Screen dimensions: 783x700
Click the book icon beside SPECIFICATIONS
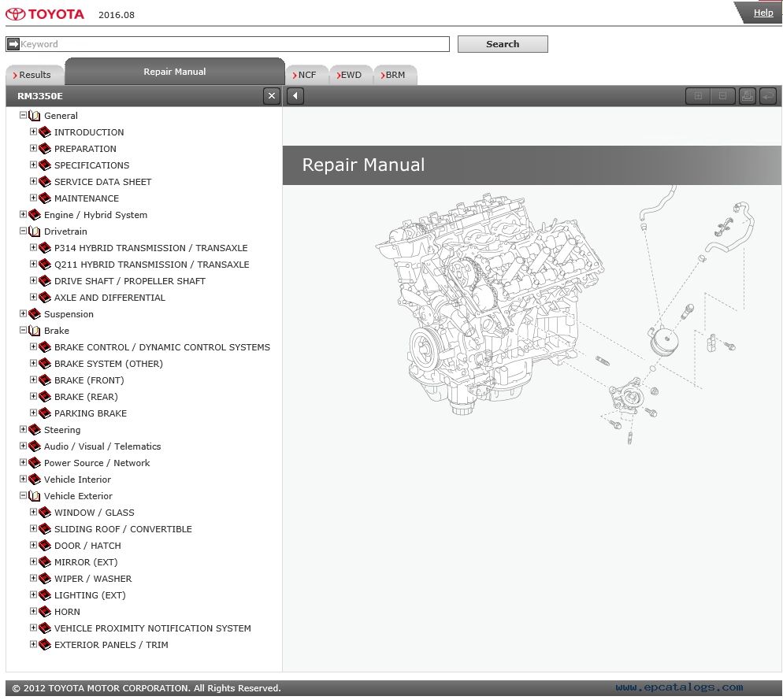pos(45,165)
